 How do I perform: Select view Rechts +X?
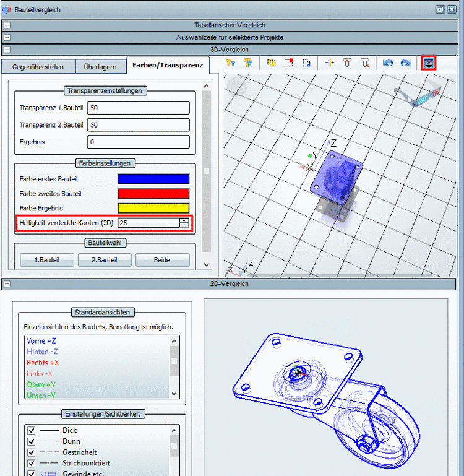pyautogui.click(x=43, y=363)
